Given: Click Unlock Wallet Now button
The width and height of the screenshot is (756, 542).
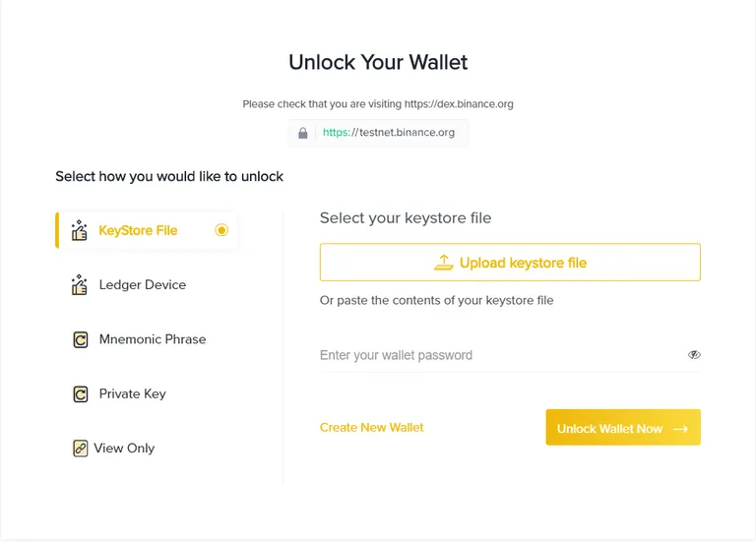Looking at the screenshot, I should 623,427.
